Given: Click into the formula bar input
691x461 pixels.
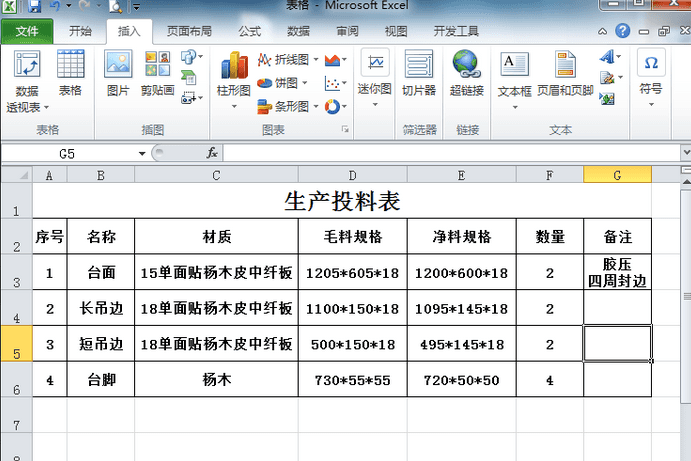Looking at the screenshot, I should (x=452, y=153).
